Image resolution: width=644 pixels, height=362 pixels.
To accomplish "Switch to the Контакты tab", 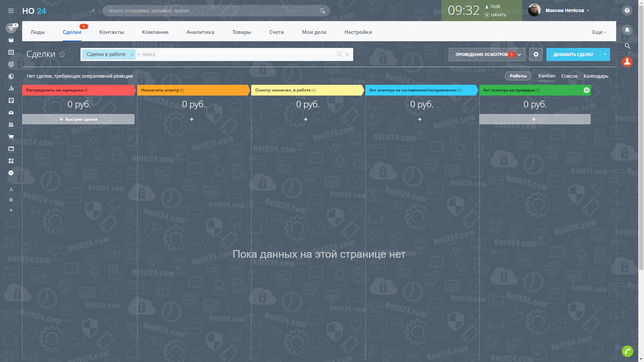I will click(x=111, y=32).
